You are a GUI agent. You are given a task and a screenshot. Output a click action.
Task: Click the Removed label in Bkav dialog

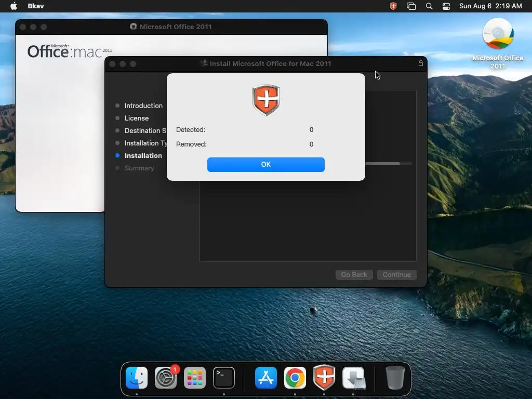click(191, 144)
